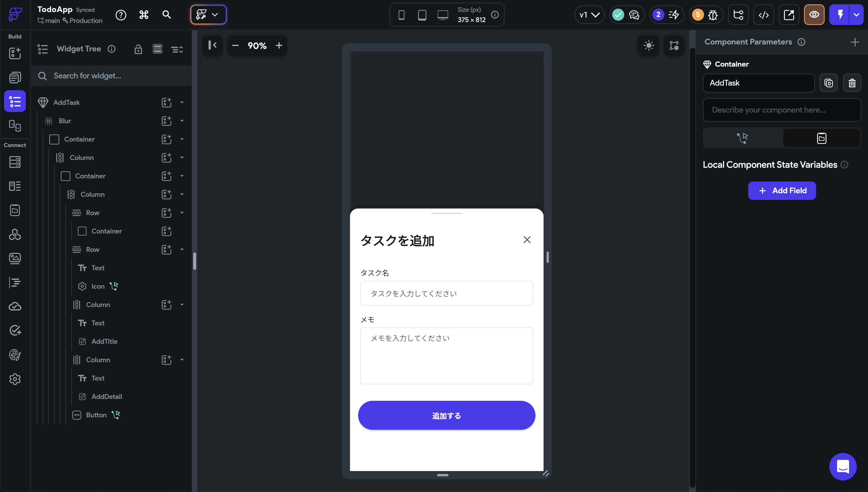868x492 pixels.
Task: Select the tablet device preview
Action: coord(422,15)
